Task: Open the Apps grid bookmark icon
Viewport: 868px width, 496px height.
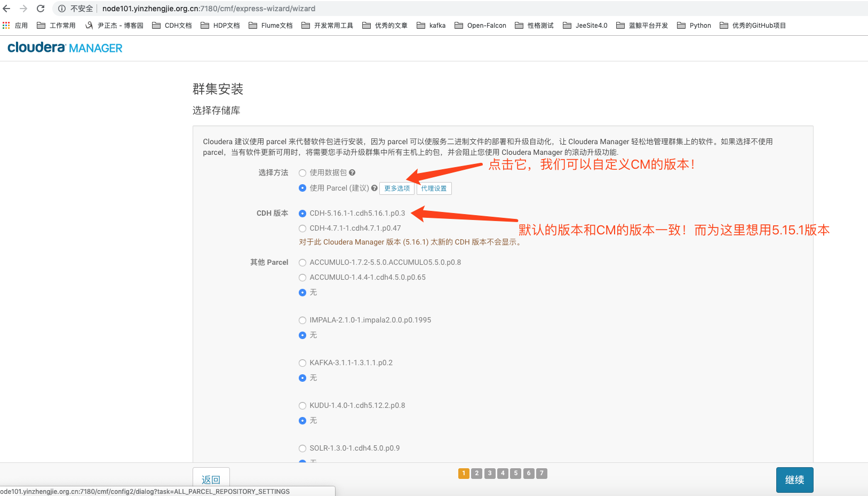Action: 6,25
